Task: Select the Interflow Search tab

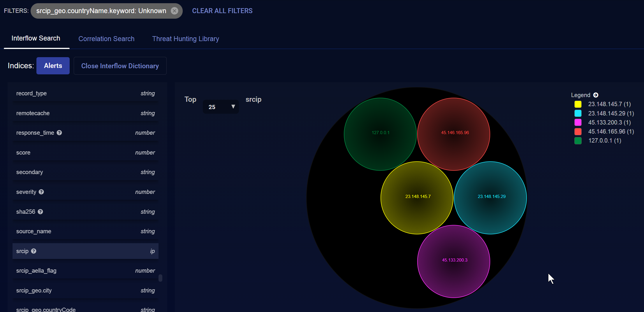Action: [36, 38]
